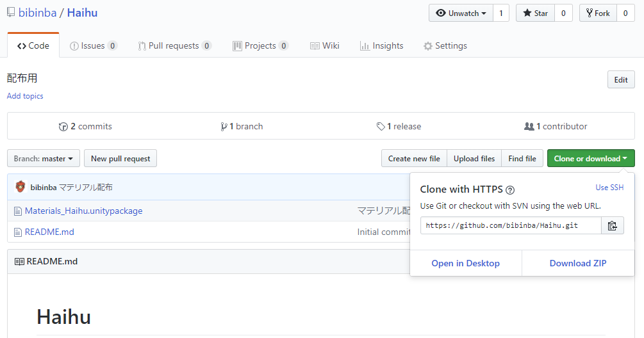The height and width of the screenshot is (338, 644).
Task: View the 1 branch list
Action: click(x=242, y=126)
